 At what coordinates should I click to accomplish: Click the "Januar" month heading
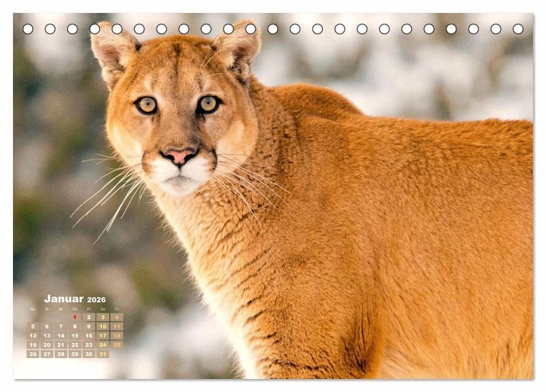point(63,299)
